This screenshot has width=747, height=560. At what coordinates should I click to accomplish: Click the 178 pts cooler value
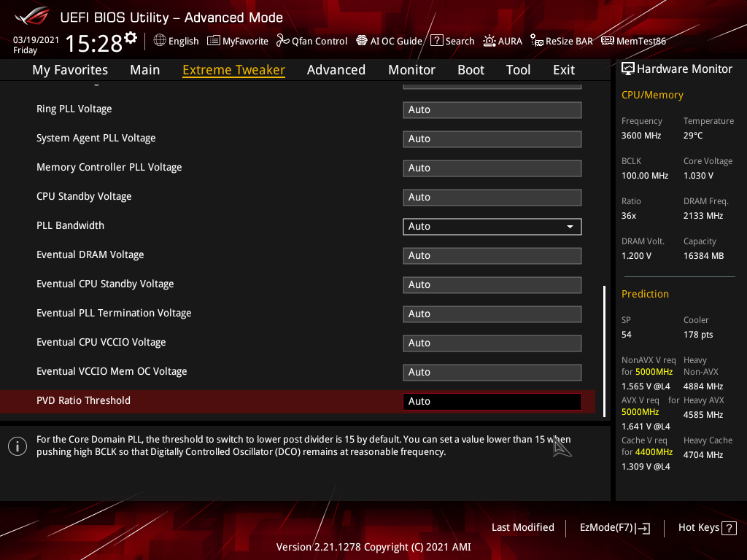[x=698, y=335]
